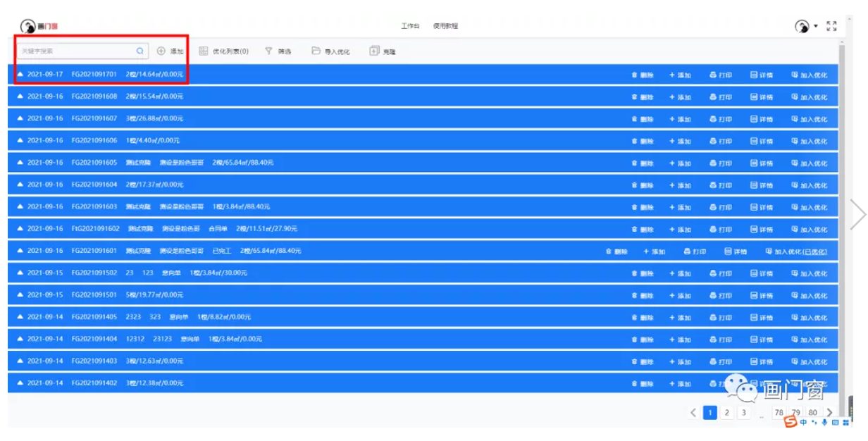Click the 添加 plus-circle icon in toolbar
This screenshot has height=441, width=868.
(161, 51)
